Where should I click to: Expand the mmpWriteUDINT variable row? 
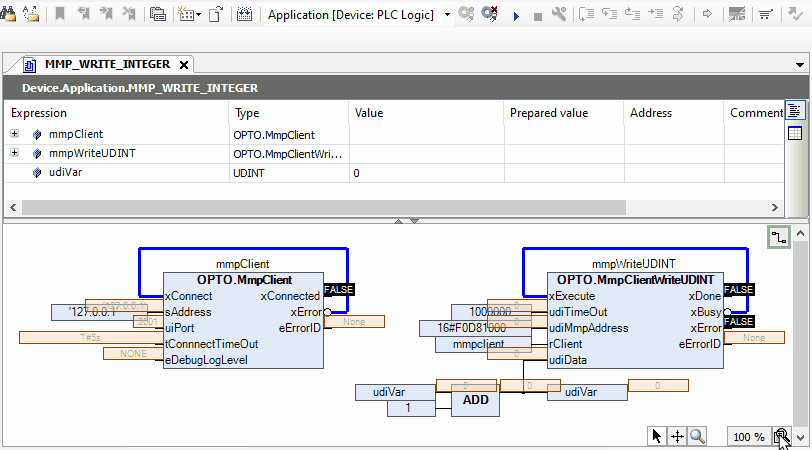click(14, 153)
